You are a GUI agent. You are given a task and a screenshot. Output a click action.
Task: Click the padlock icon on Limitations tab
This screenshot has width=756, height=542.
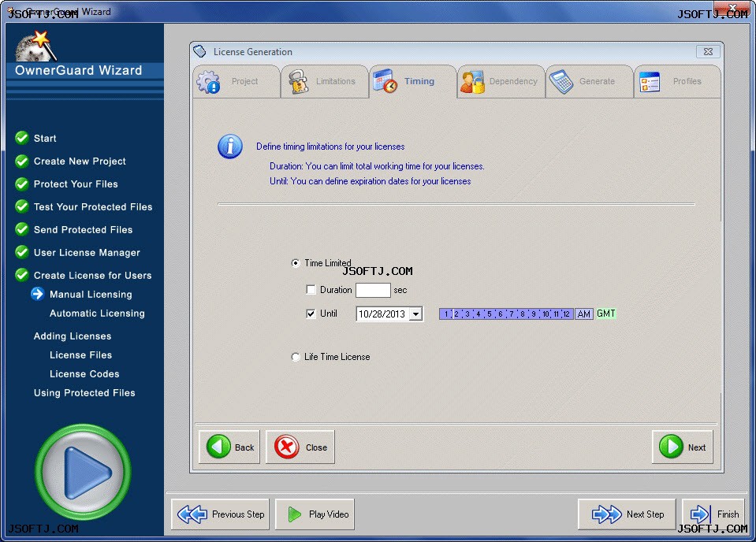299,82
